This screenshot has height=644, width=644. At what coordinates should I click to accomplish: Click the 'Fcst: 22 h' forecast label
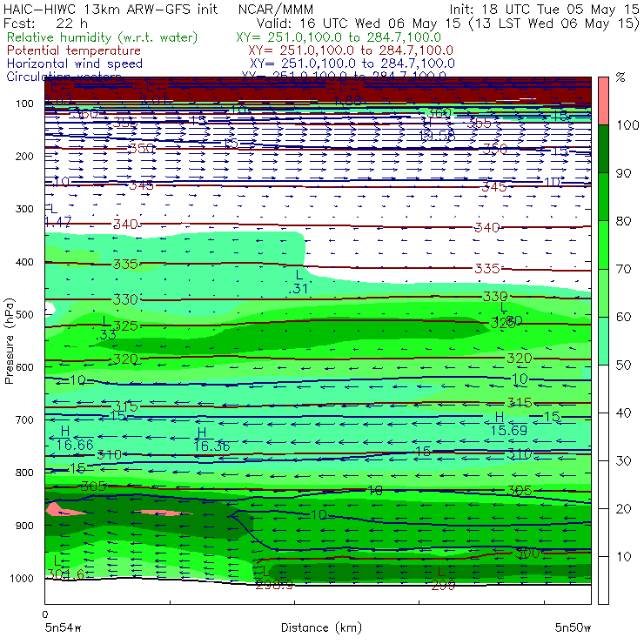pyautogui.click(x=45, y=23)
